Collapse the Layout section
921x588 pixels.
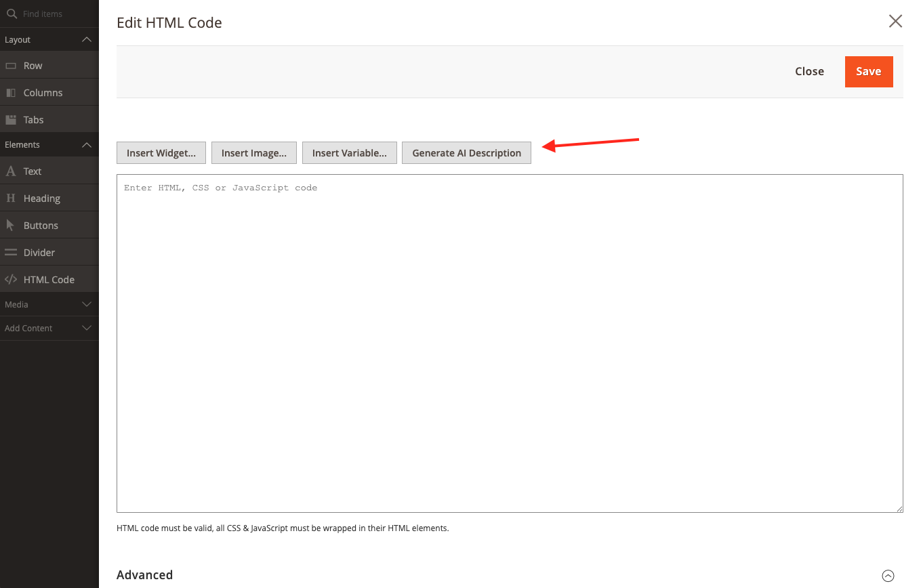pyautogui.click(x=86, y=40)
